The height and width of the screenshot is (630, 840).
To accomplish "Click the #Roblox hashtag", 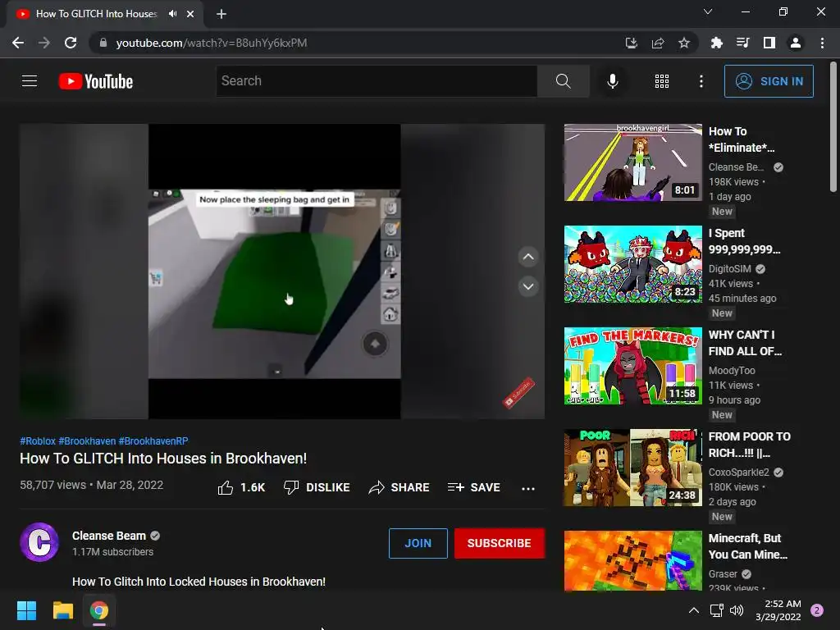I will click(x=38, y=441).
